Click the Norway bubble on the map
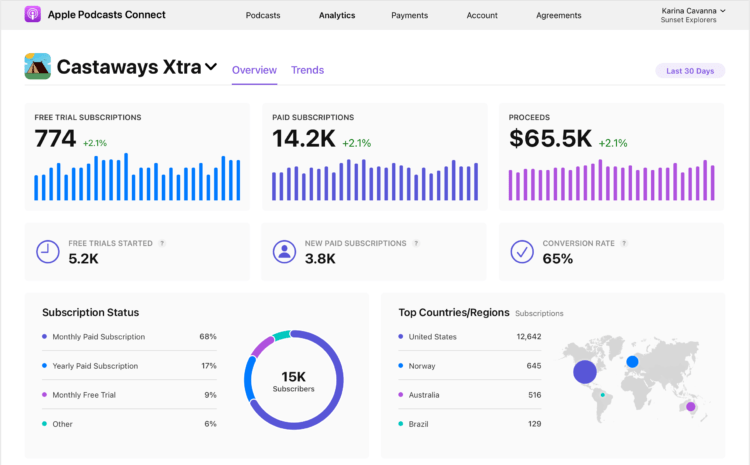 click(632, 362)
